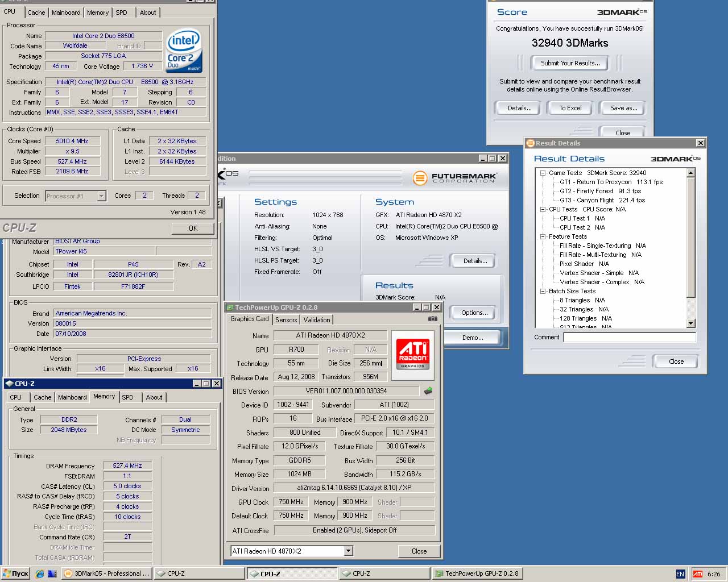Screen dimensions: 728x582
Task: Click the taskbar clock showing 6:26
Action: pos(714,574)
